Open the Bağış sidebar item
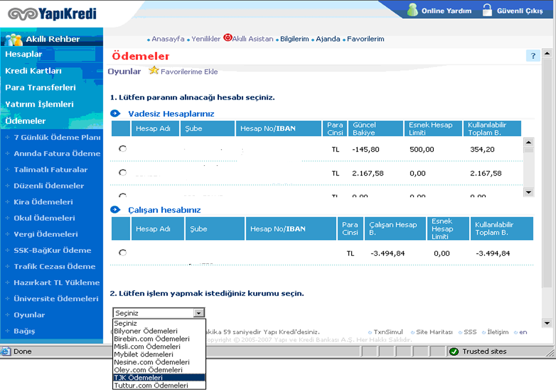This screenshot has width=556, height=392. pyautogui.click(x=25, y=331)
